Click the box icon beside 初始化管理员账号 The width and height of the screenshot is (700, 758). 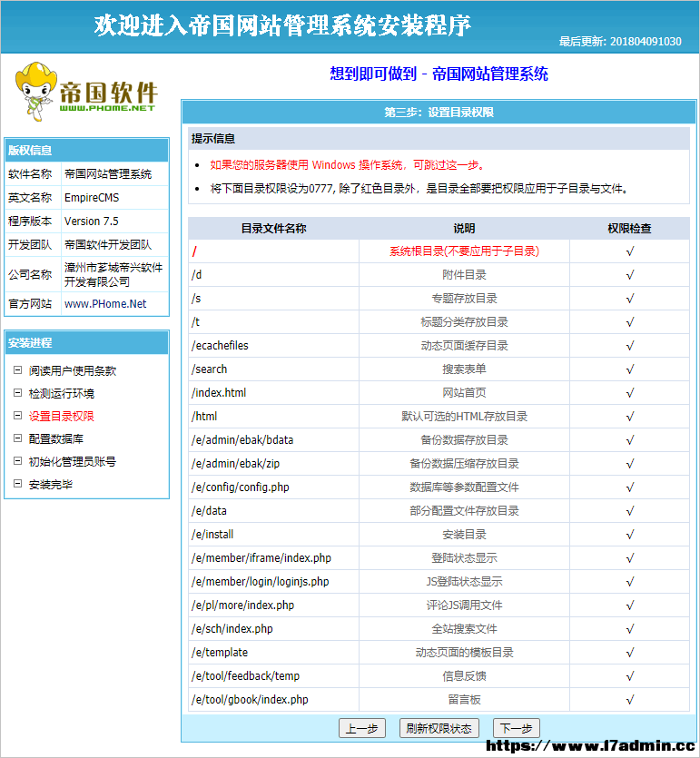(18, 460)
